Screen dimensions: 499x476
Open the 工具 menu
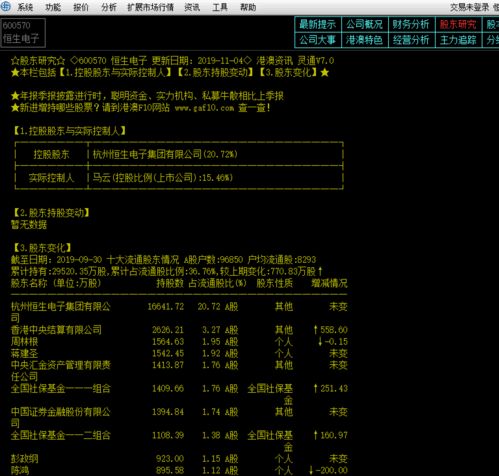click(220, 7)
